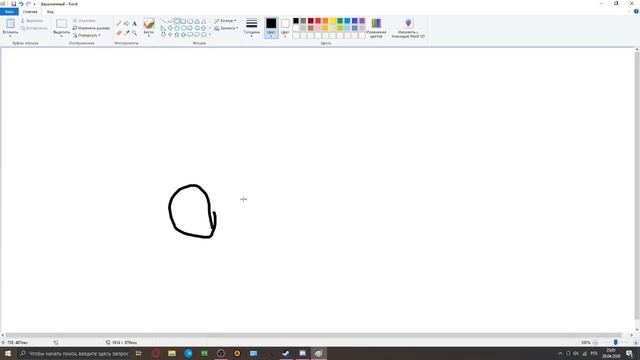Click Resize (Изменить размер) button

(91, 28)
